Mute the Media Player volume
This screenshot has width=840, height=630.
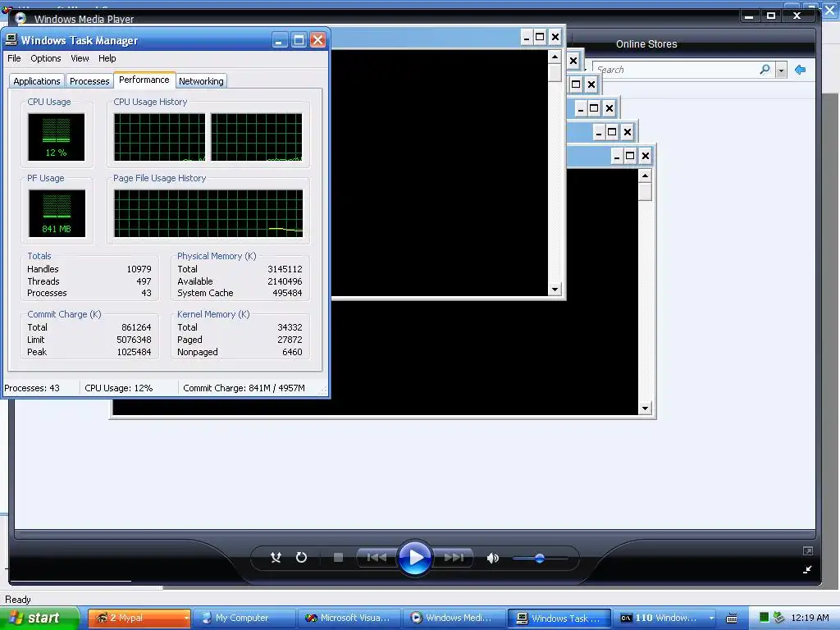point(492,558)
